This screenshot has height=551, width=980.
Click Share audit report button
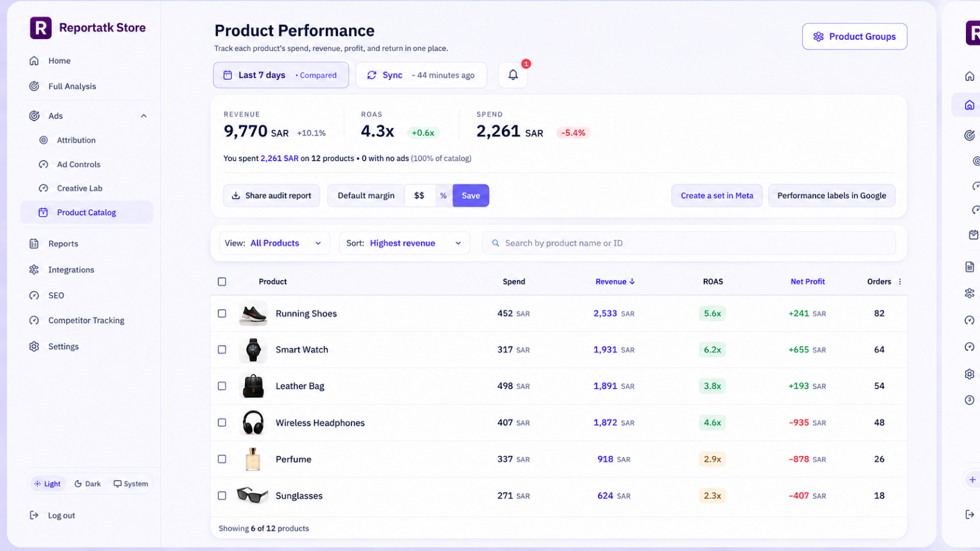point(271,195)
